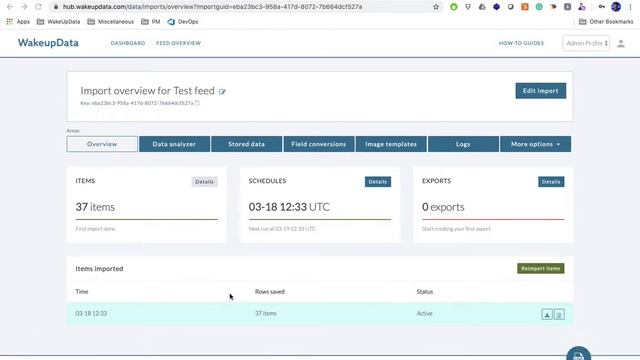This screenshot has width=640, height=360.
Task: Switch to the Data analyzer tab
Action: pos(174,144)
